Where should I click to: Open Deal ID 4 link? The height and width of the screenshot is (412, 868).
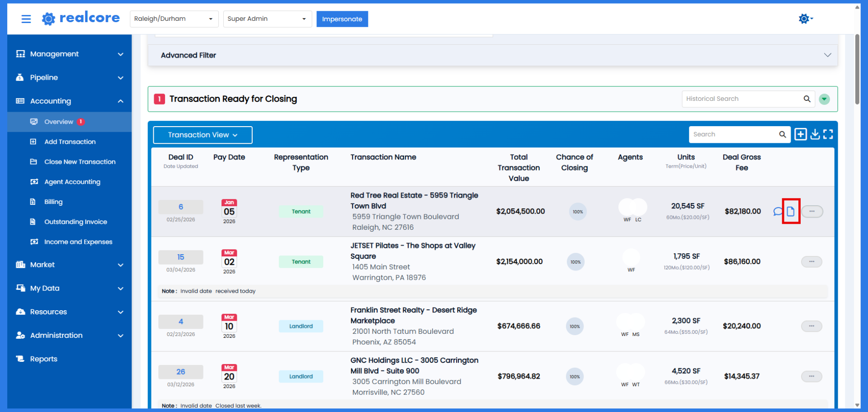181,322
